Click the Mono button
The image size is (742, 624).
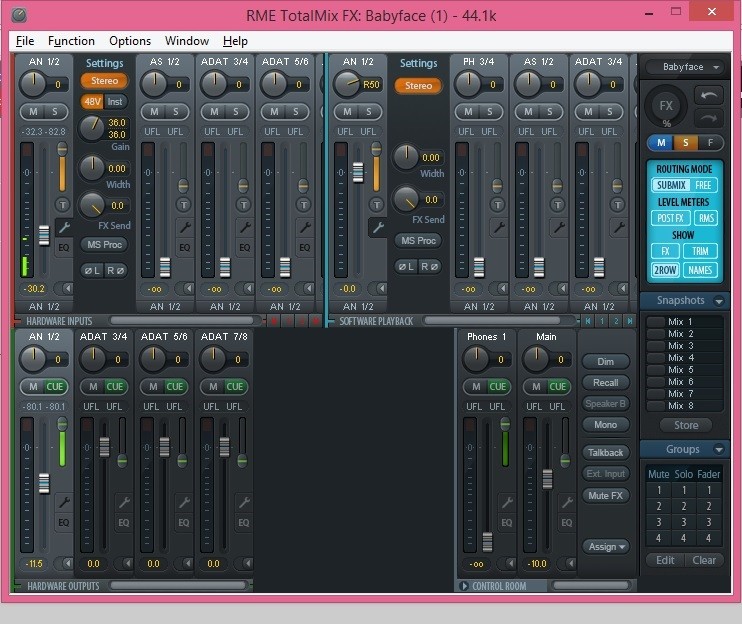[606, 425]
